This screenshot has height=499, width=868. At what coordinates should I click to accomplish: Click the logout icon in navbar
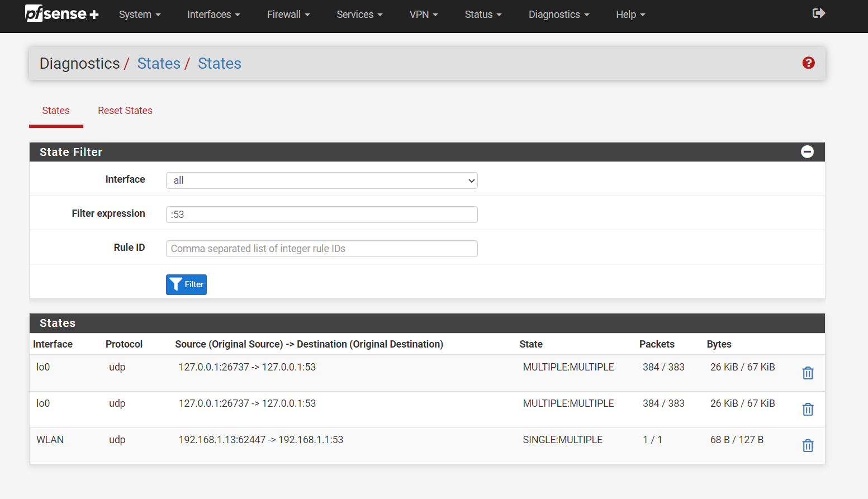pos(819,13)
